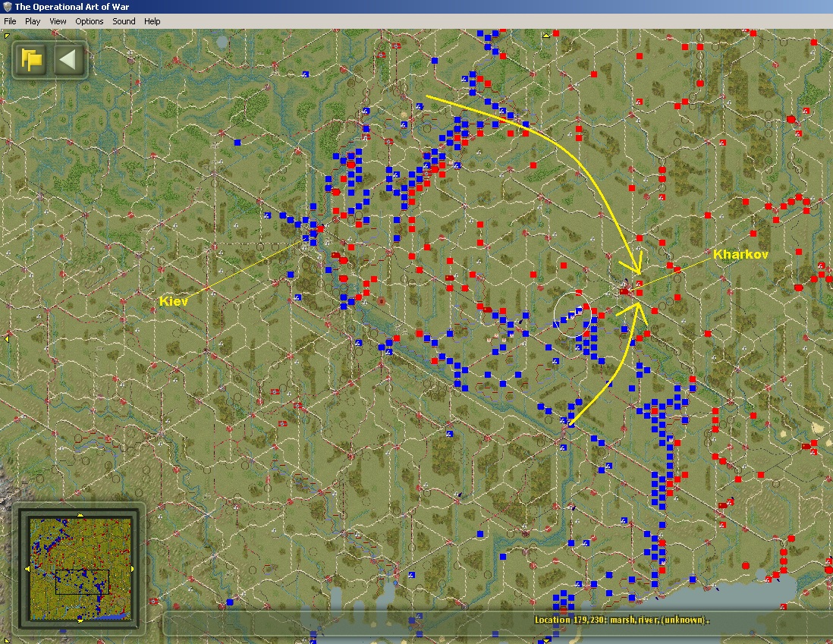Click the application icon in the title bar

(7, 6)
